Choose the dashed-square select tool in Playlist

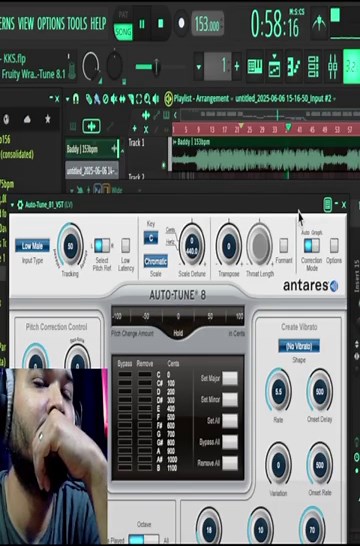tap(139, 99)
